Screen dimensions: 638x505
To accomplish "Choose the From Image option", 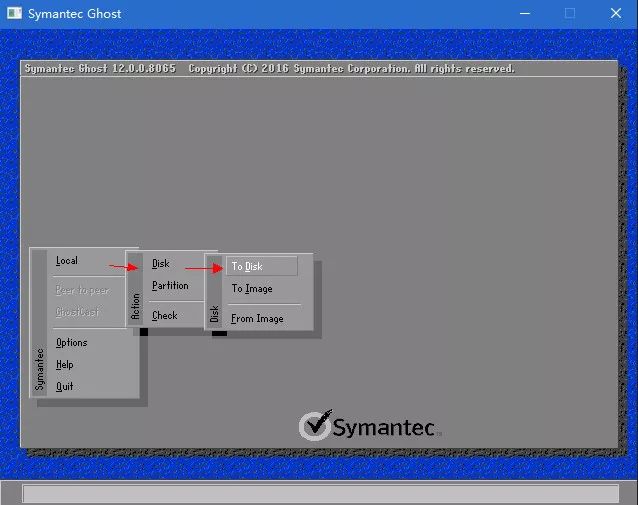I will point(257,318).
